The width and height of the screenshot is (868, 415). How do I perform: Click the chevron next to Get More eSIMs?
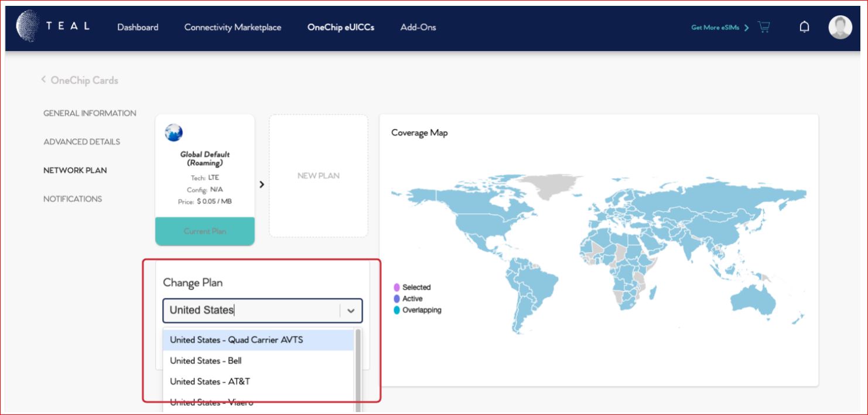coord(746,28)
